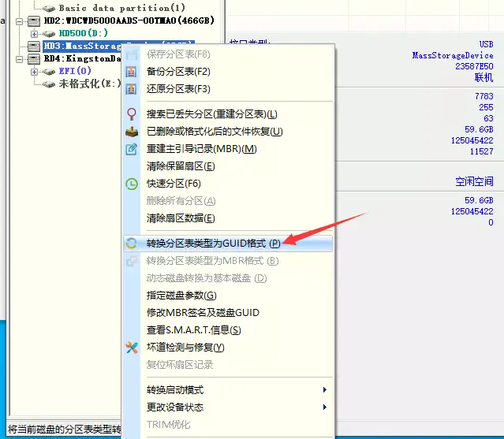504x439 pixels.
Task: Select 备份分区表(F2) menu entry
Action: point(228,72)
